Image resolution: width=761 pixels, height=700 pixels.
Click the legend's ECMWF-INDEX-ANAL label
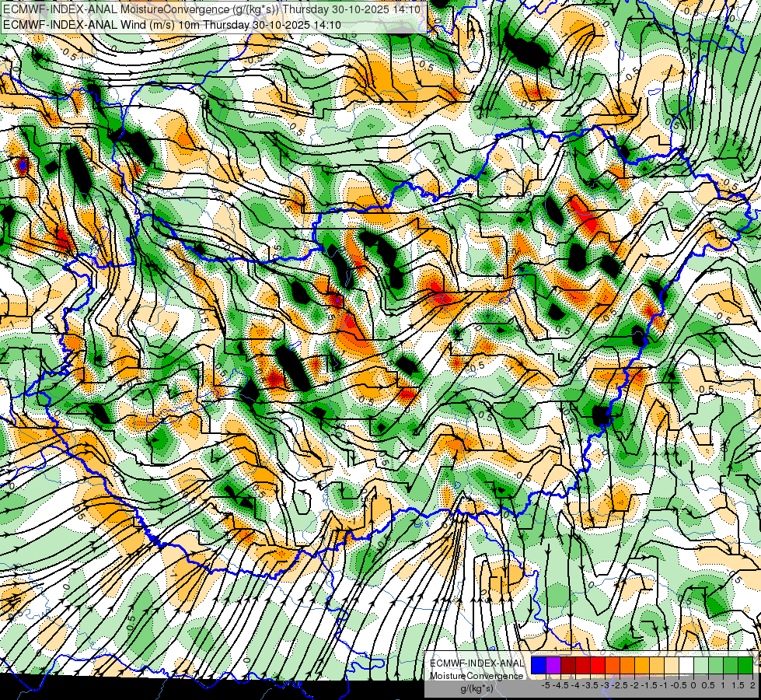point(476,663)
